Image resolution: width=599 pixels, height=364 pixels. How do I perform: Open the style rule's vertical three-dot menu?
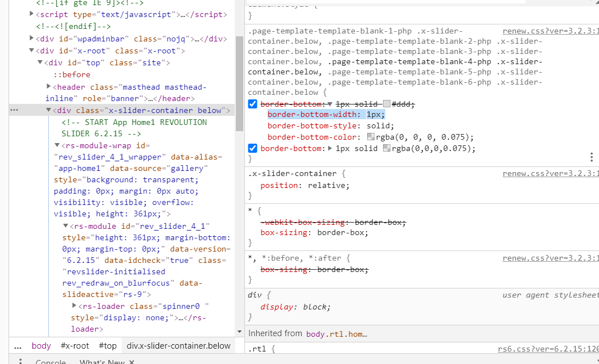coord(592,157)
